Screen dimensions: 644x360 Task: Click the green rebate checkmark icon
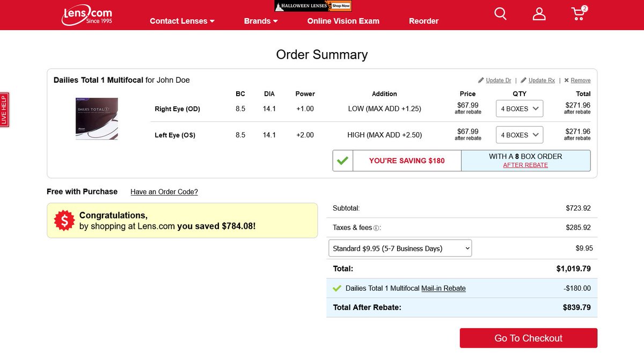pyautogui.click(x=337, y=289)
